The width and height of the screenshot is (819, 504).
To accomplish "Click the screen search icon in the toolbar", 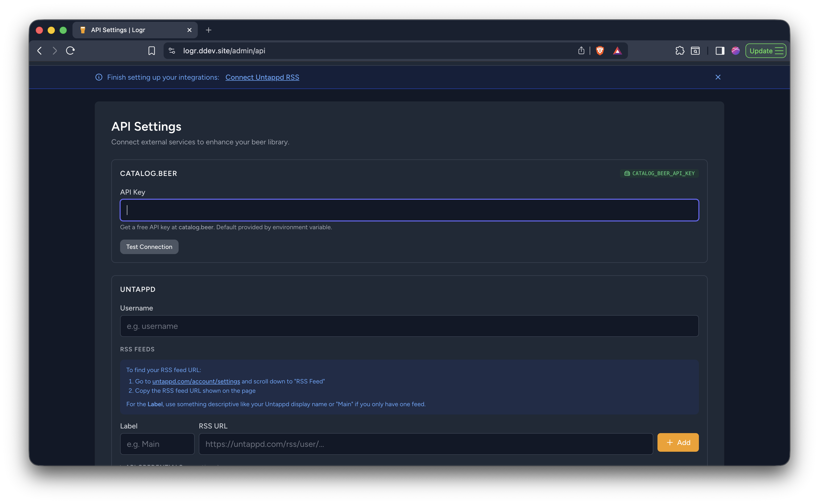I will click(x=695, y=51).
